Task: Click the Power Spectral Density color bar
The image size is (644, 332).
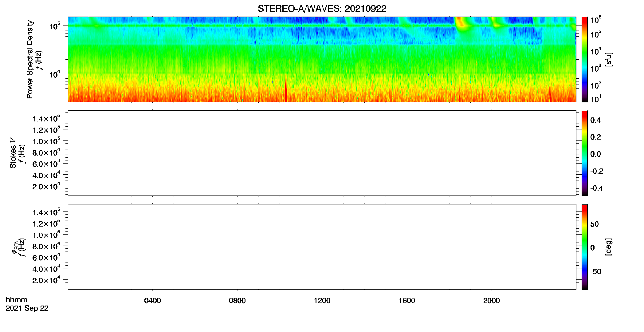Action: pyautogui.click(x=584, y=59)
